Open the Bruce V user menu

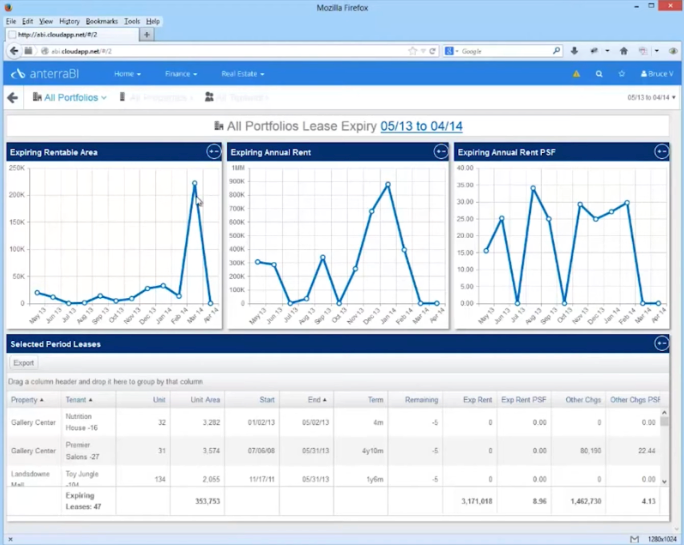(x=658, y=74)
